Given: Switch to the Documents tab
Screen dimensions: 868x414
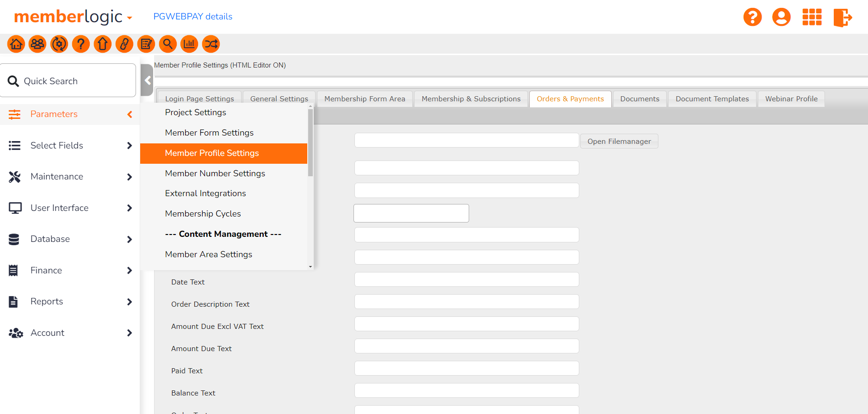Looking at the screenshot, I should click(x=639, y=99).
